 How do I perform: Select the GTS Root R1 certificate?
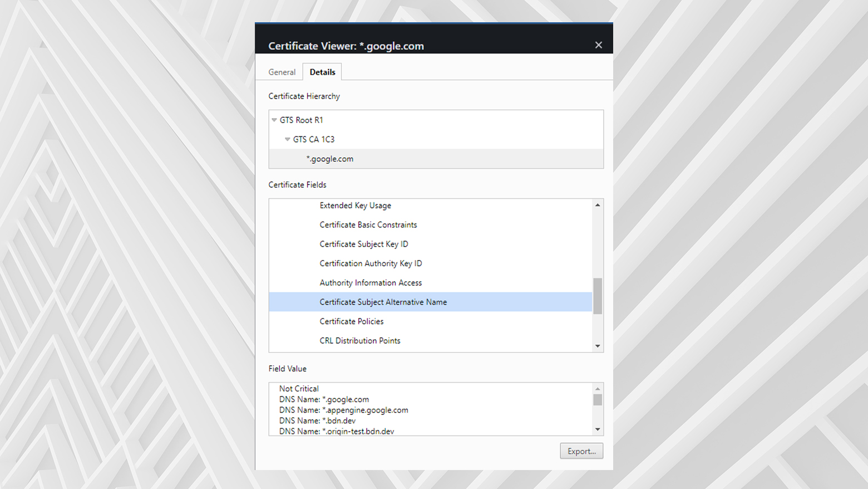click(303, 120)
